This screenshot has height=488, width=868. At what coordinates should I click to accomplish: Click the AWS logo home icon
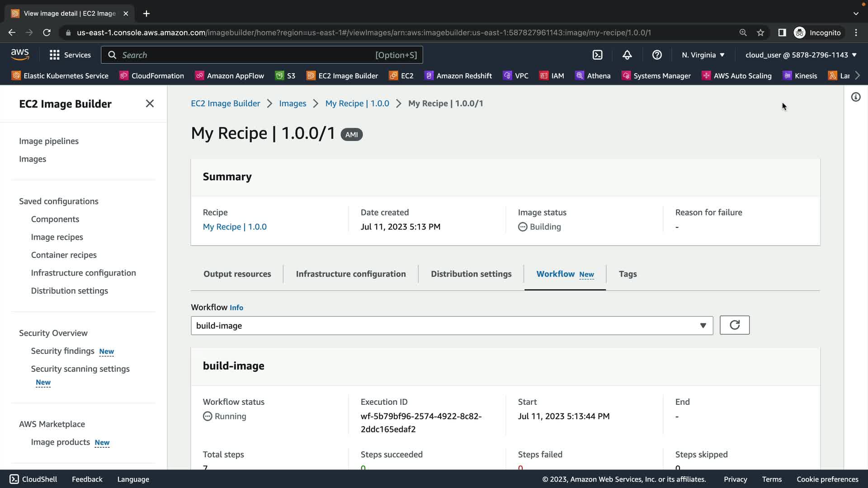[20, 55]
